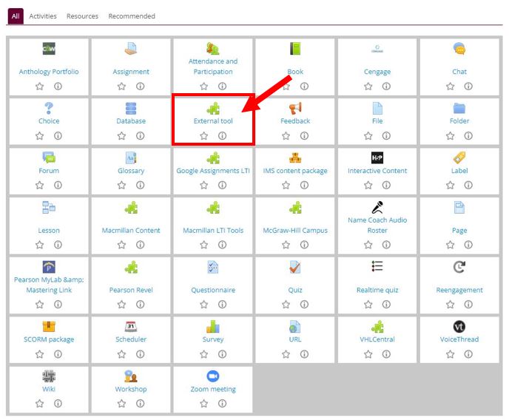
Task: Select the Lesson icon
Action: (x=49, y=208)
